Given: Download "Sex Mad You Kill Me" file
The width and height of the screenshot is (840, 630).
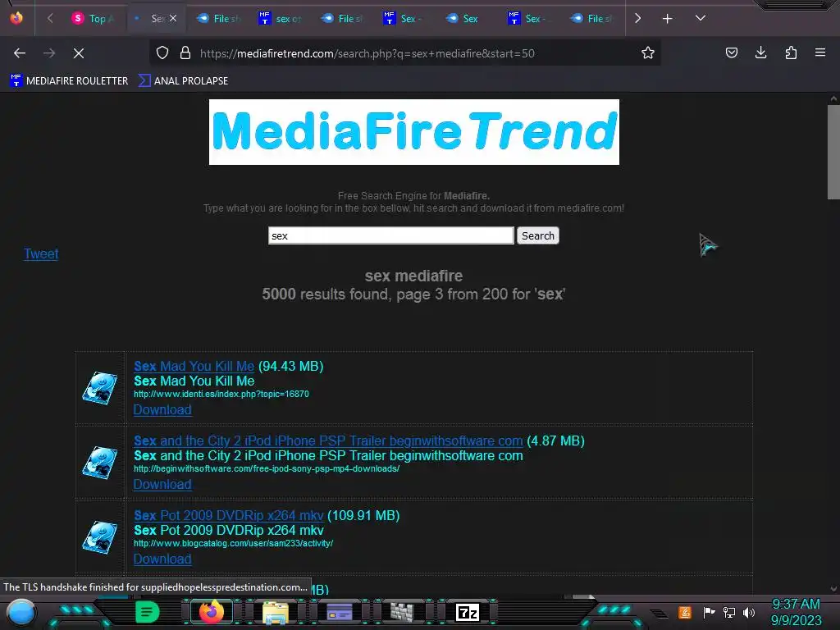Looking at the screenshot, I should [x=162, y=410].
